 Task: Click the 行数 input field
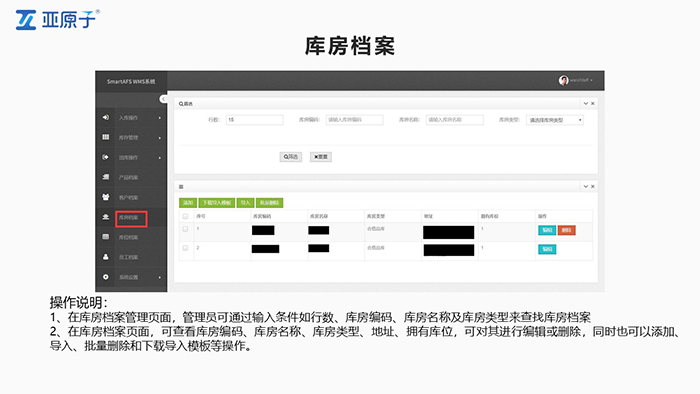[254, 120]
